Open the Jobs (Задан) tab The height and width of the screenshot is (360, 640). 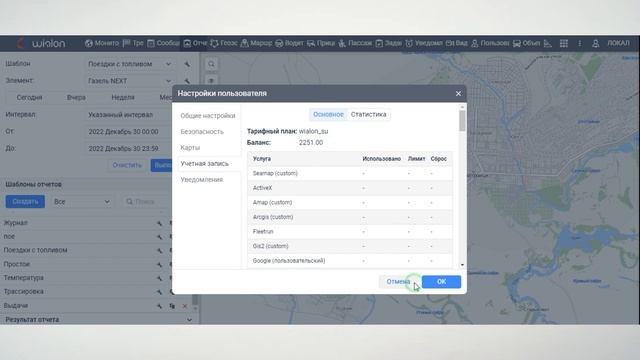[388, 43]
